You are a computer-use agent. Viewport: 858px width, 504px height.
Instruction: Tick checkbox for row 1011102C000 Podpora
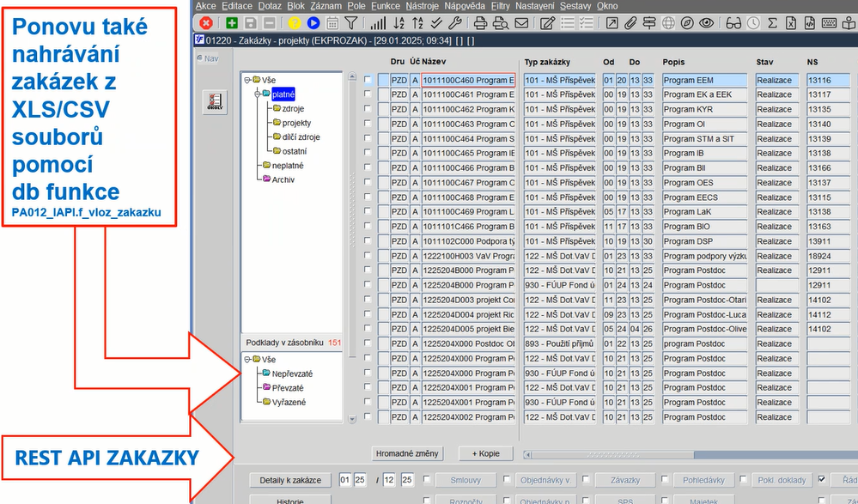pyautogui.click(x=368, y=240)
